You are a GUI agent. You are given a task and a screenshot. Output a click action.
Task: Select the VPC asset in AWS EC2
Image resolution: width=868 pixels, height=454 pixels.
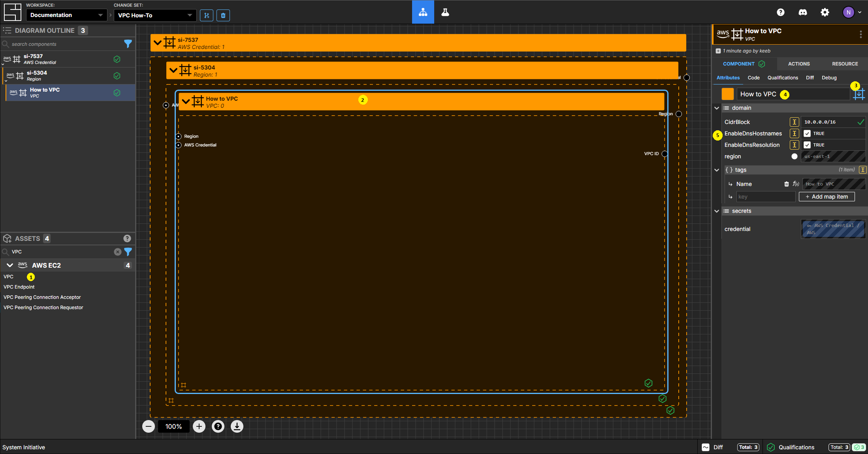[8, 277]
